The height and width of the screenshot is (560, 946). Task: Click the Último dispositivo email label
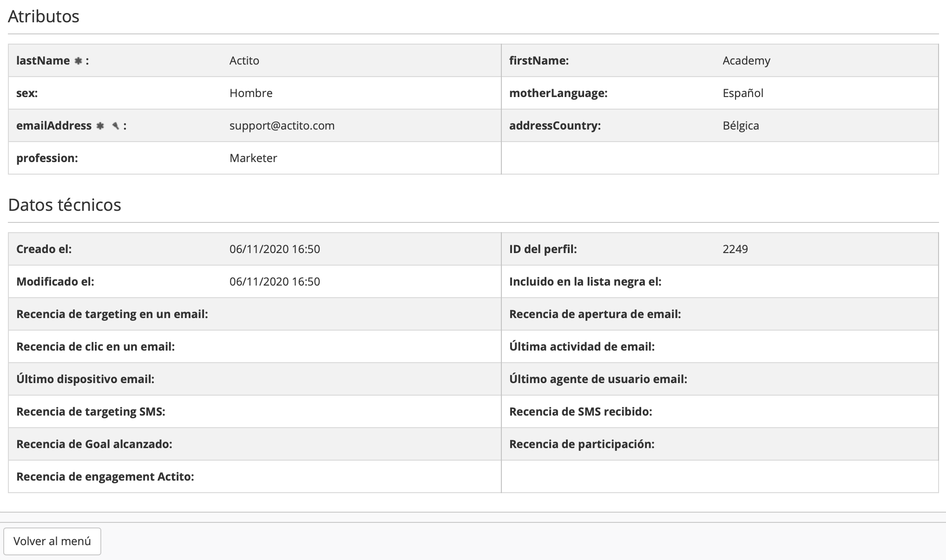[85, 379]
